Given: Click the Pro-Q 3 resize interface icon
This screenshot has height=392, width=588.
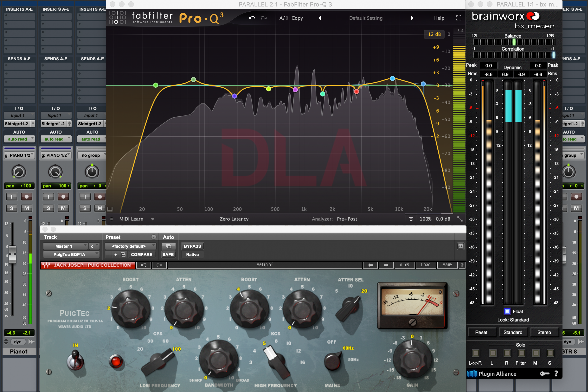Looking at the screenshot, I should click(460, 219).
